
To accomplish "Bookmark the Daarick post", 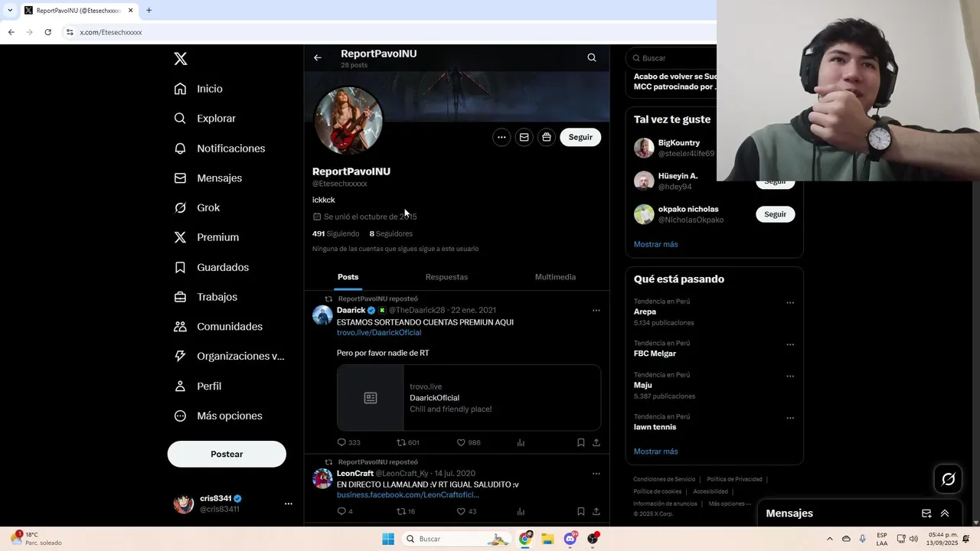I will [581, 442].
